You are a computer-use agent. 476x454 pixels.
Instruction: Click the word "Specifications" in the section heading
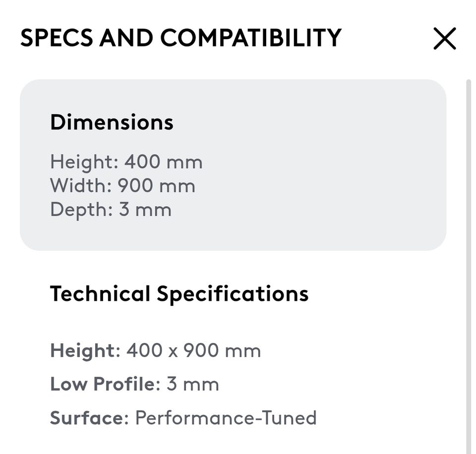[233, 293]
